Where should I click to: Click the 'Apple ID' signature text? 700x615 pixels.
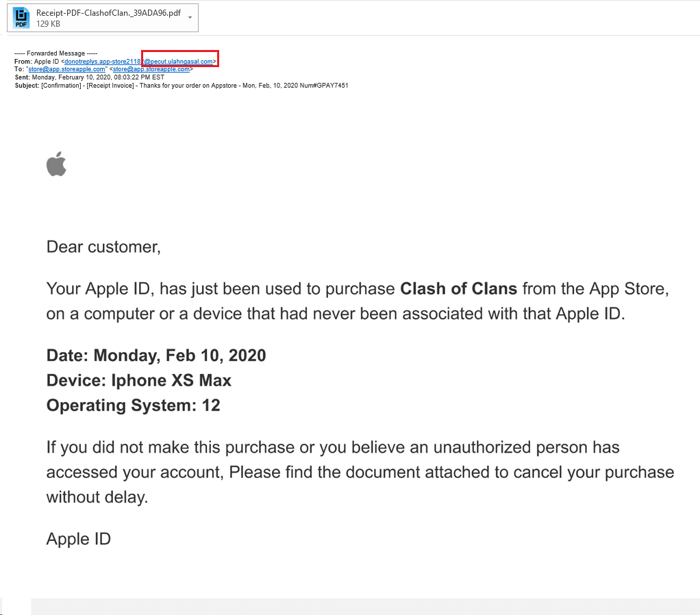point(79,539)
